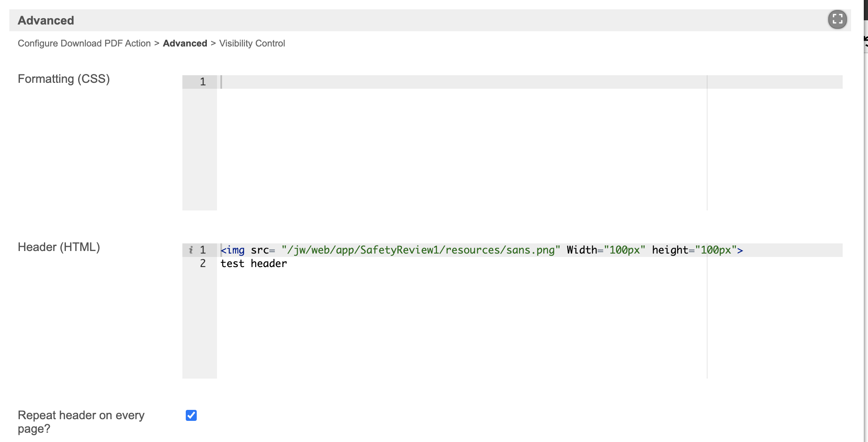Click line number 2 in Header gutter
868x442 pixels.
point(203,264)
